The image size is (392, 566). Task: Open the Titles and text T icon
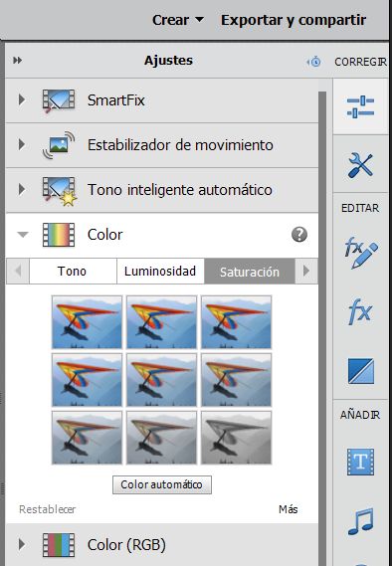coord(360,462)
